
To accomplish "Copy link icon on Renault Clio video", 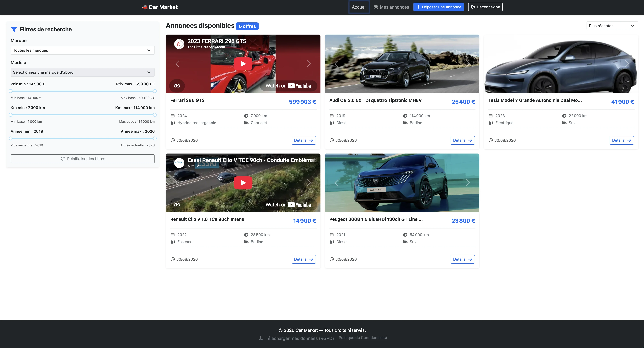I will [177, 205].
